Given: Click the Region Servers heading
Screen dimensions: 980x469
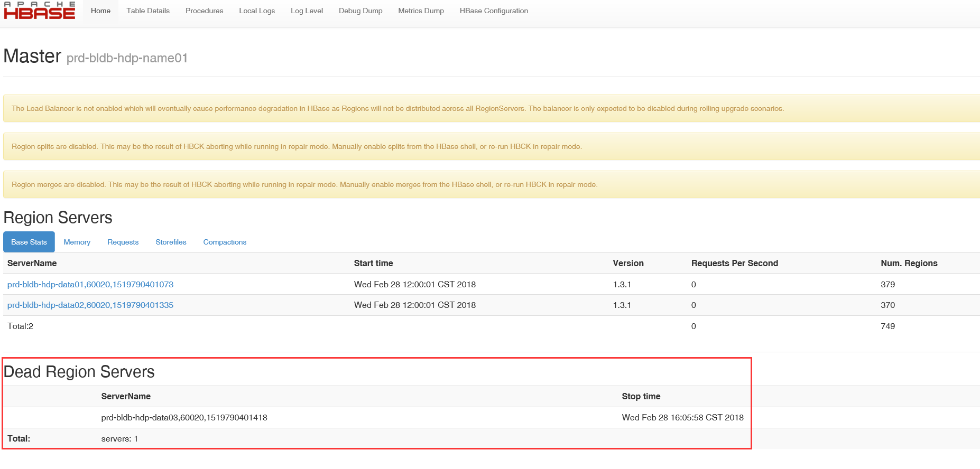Looking at the screenshot, I should pos(58,218).
